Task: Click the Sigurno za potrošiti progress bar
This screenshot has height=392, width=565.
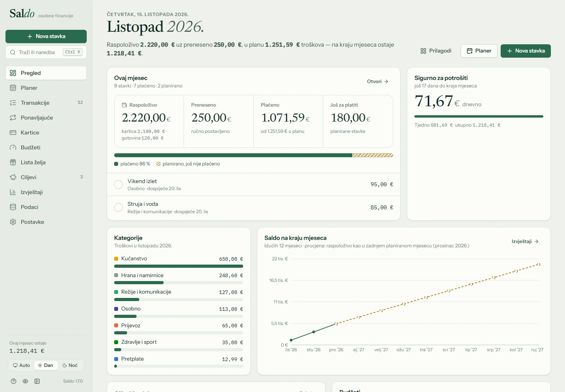Action: (x=479, y=116)
